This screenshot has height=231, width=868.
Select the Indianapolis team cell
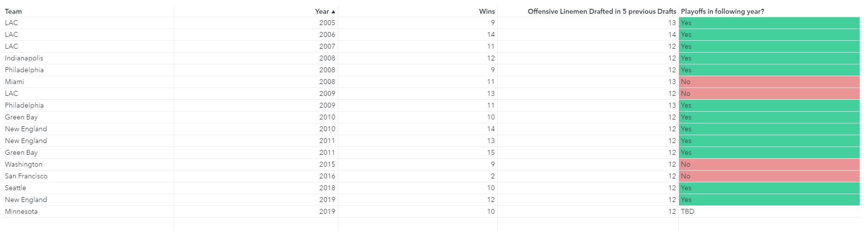coord(24,58)
